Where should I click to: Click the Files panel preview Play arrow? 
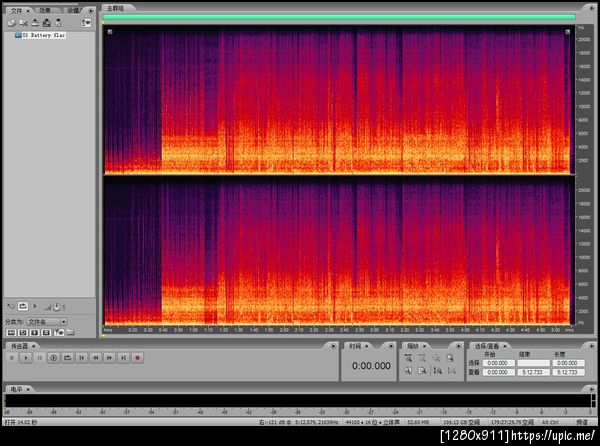[x=35, y=306]
